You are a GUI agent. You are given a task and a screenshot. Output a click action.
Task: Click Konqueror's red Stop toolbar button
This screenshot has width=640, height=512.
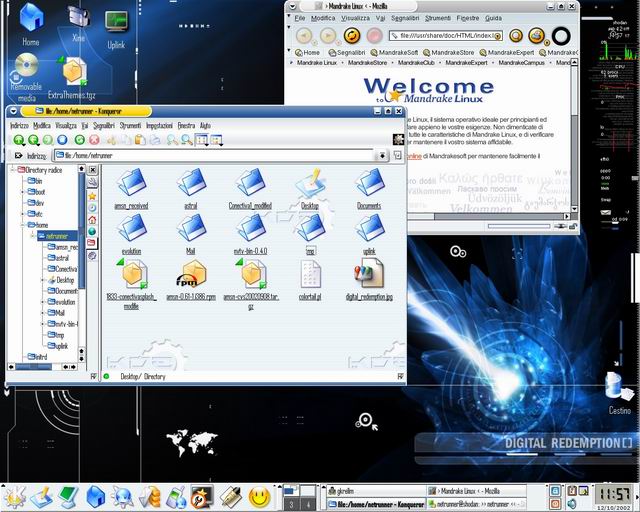pyautogui.click(x=94, y=140)
